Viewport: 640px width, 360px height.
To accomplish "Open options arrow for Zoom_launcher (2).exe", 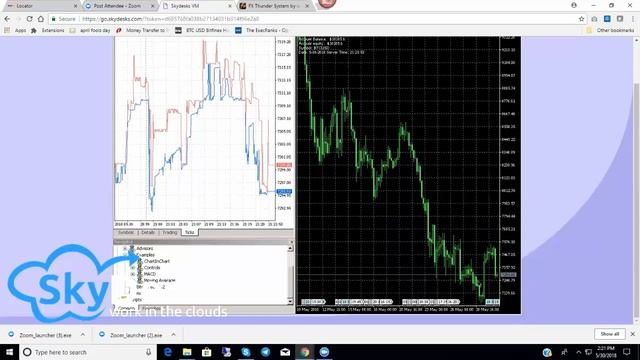I will coord(173,335).
